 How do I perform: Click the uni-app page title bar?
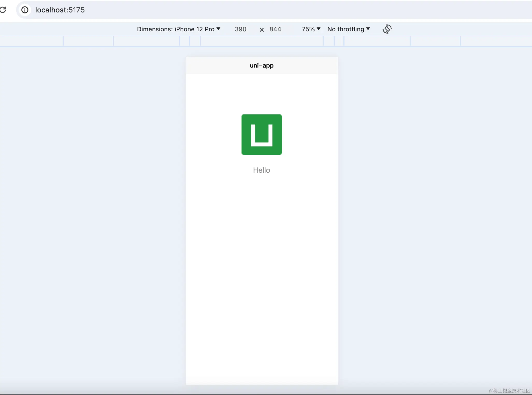click(262, 65)
